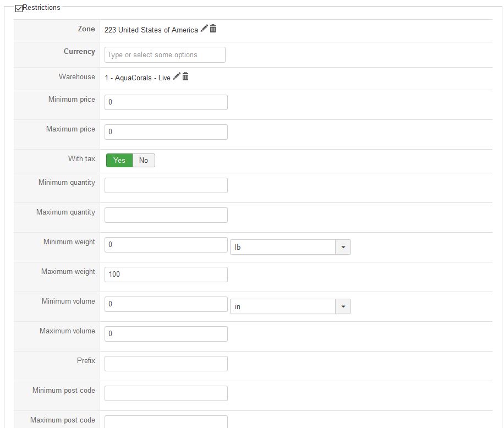Click the Maximum weight field containing 100
Screen dimensions: 504x428
pyautogui.click(x=166, y=275)
